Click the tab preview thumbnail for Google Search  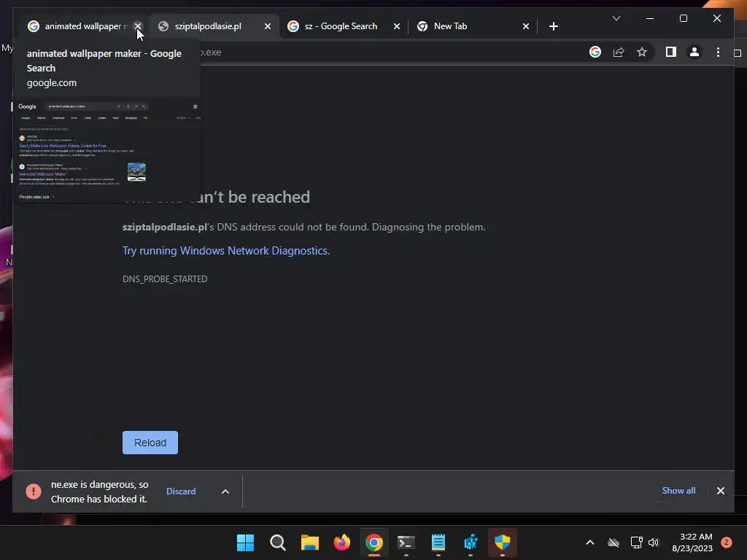pyautogui.click(x=109, y=150)
